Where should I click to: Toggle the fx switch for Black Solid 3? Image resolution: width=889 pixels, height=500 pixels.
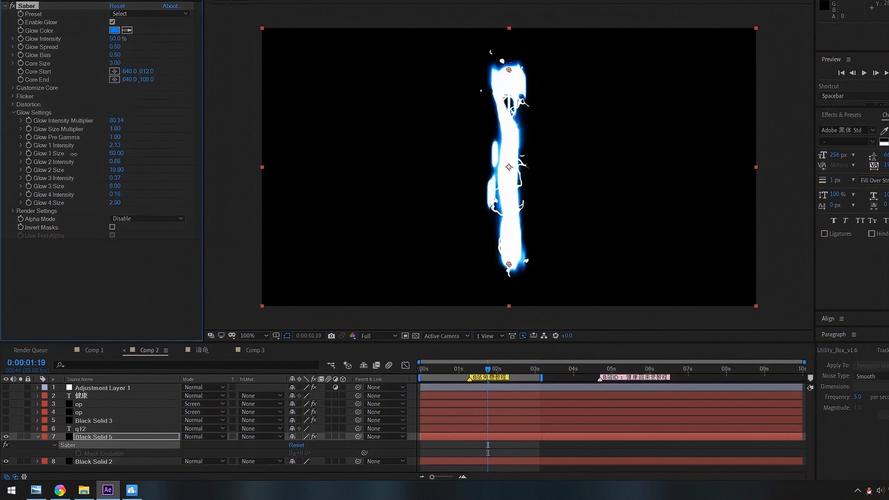point(314,420)
